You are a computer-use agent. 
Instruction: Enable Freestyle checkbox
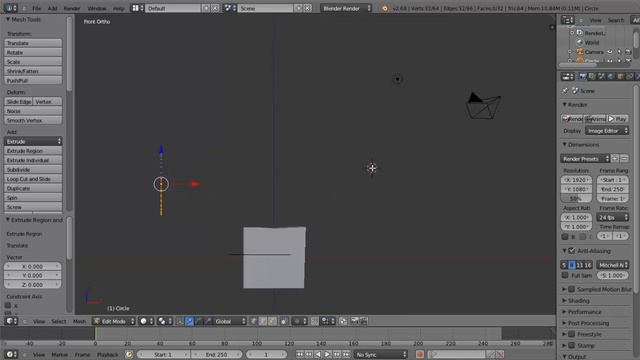[572, 334]
